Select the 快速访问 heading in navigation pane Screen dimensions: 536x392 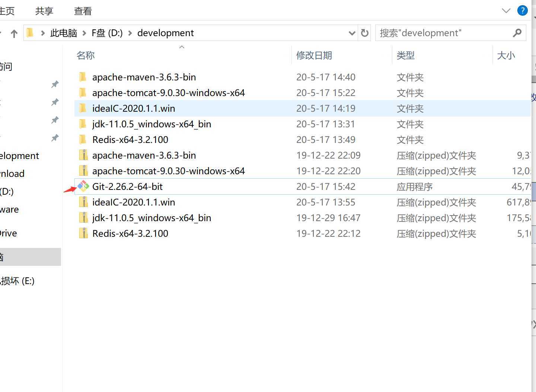[x=6, y=66]
